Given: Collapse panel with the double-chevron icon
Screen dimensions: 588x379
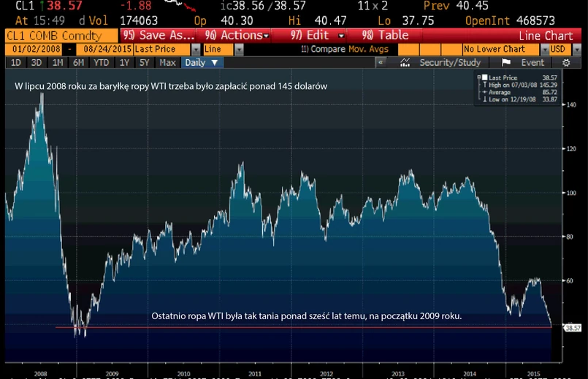Looking at the screenshot, I should (381, 63).
